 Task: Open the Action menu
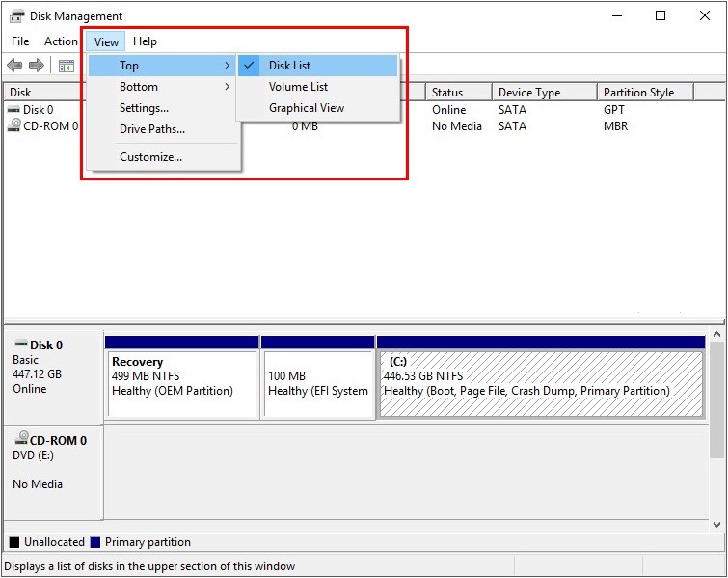(61, 41)
